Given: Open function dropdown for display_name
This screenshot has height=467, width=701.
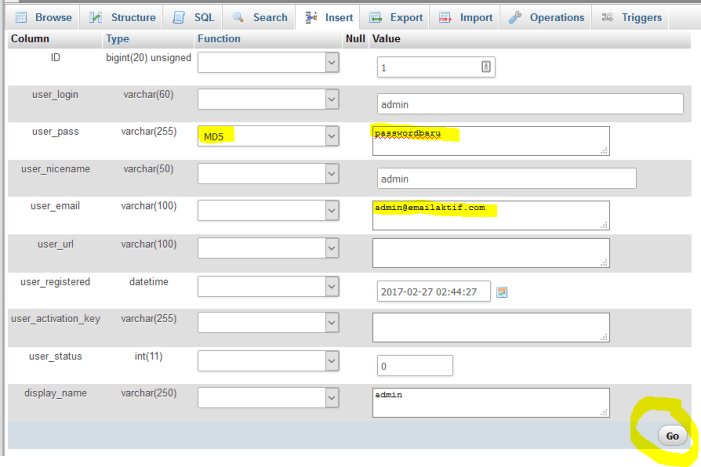Looking at the screenshot, I should [268, 398].
